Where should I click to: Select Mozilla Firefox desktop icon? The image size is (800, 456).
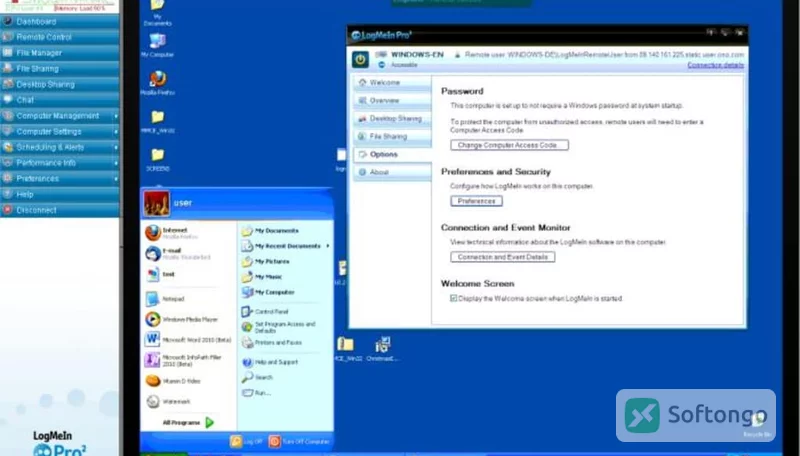(x=157, y=83)
